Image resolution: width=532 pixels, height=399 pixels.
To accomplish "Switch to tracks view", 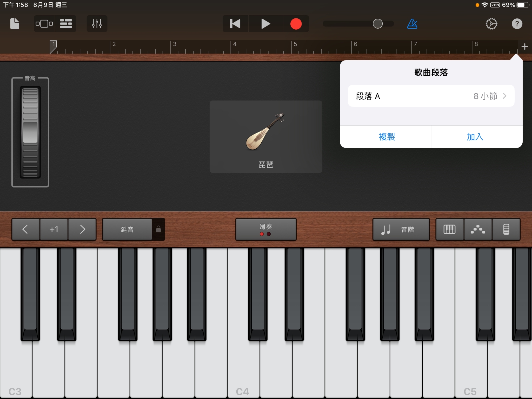I will coord(66,24).
